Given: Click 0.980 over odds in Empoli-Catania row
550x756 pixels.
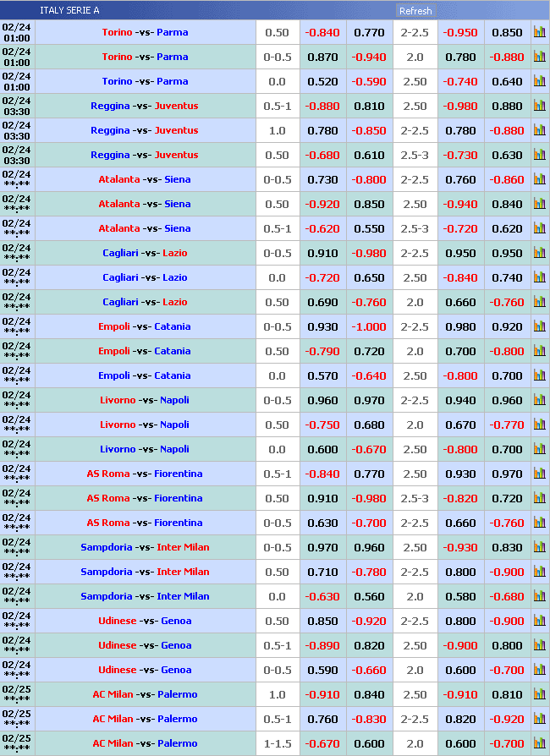Looking at the screenshot, I should click(460, 326).
